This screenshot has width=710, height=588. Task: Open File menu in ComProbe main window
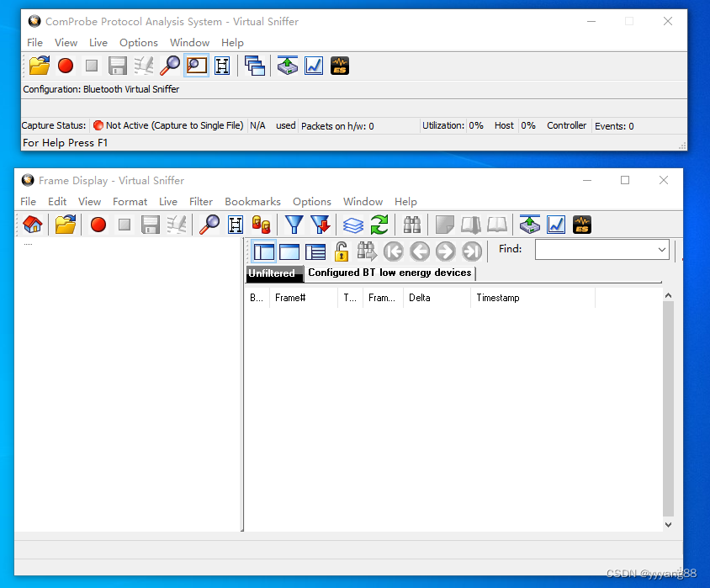pyautogui.click(x=34, y=43)
